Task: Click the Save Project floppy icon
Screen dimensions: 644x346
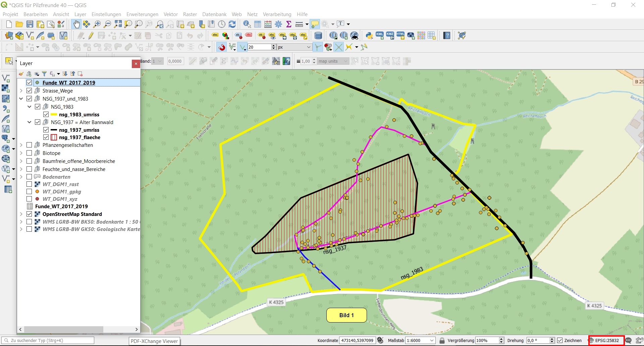Action: (30, 24)
